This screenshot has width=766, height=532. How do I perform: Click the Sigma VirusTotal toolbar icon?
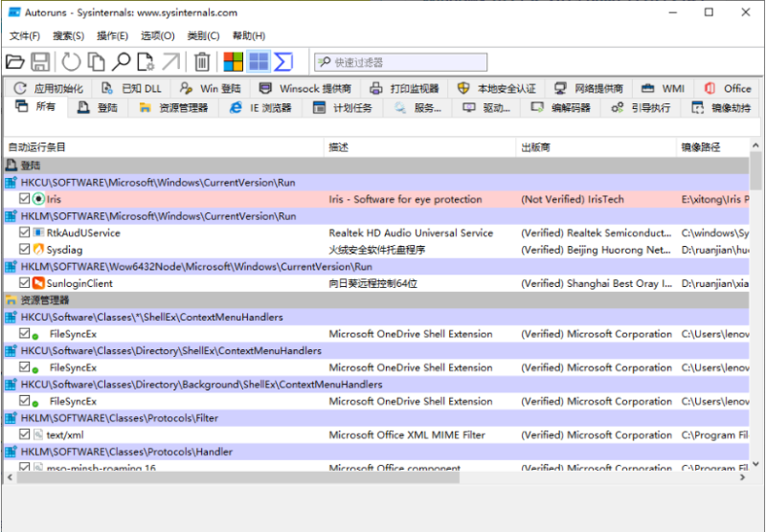point(283,62)
